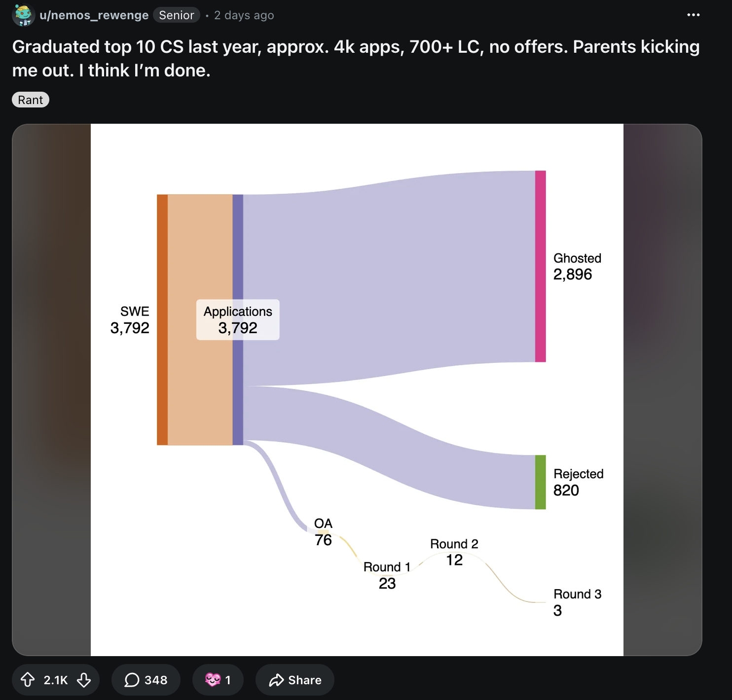Click the OA 76 node label
The height and width of the screenshot is (700, 732).
click(x=323, y=532)
